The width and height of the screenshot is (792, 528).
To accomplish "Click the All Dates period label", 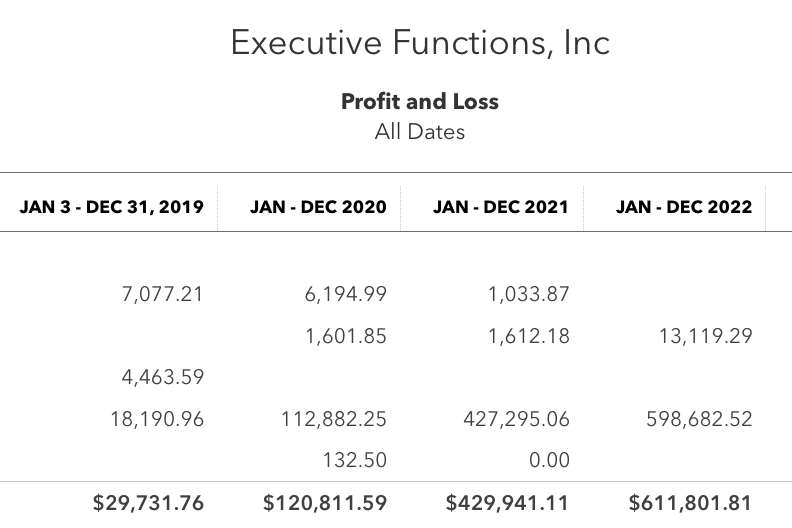I will (420, 132).
